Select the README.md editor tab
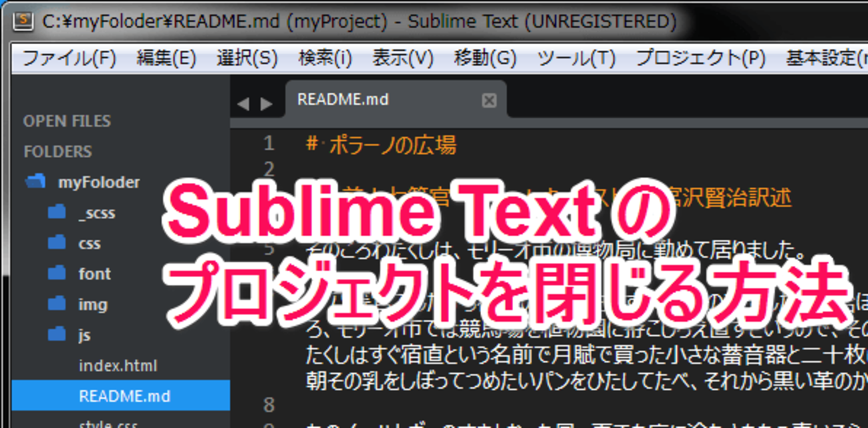This screenshot has height=428, width=868. [x=394, y=100]
